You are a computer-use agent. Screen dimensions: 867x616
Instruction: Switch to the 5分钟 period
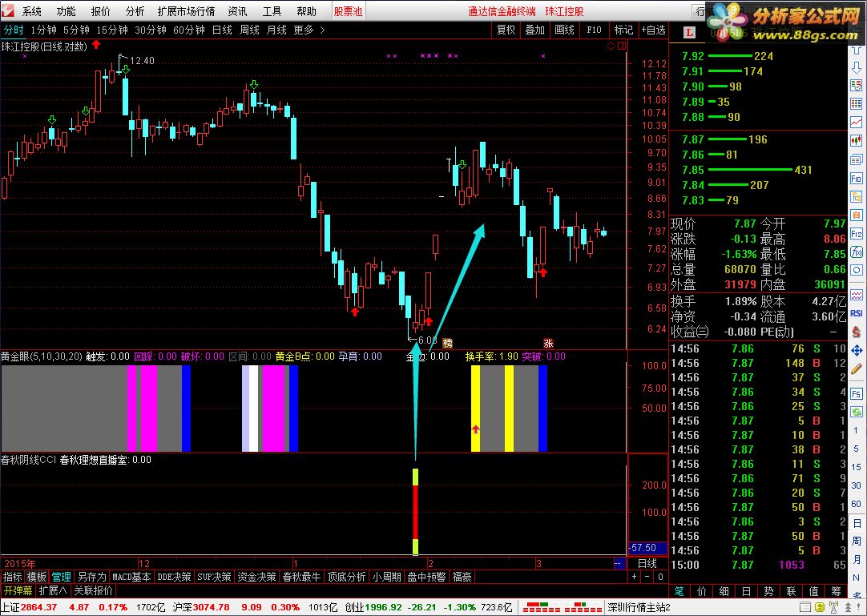76,30
